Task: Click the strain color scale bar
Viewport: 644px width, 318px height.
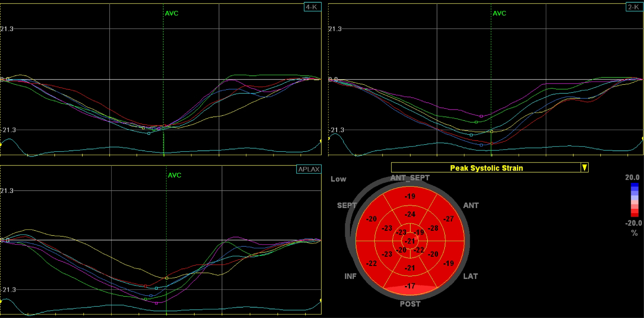Action: 634,200
